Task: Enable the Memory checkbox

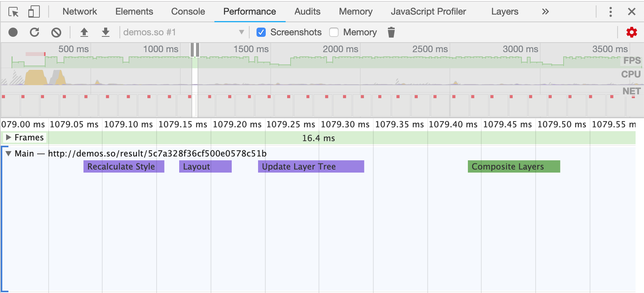Action: point(334,32)
